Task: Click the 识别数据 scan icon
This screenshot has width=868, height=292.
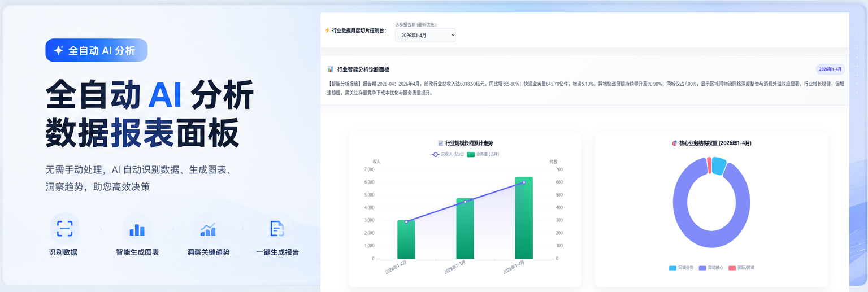Action: point(64,228)
